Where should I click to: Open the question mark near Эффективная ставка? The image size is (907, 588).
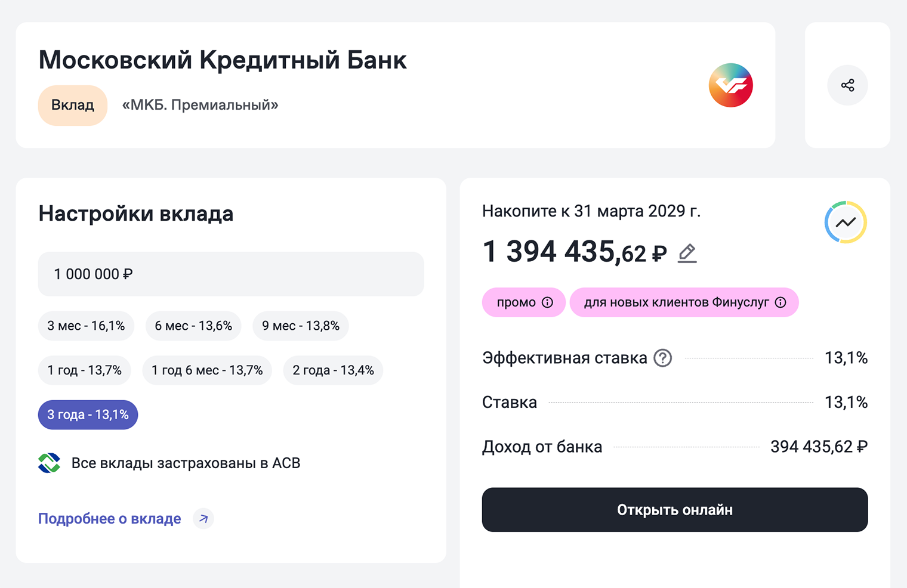coord(663,358)
